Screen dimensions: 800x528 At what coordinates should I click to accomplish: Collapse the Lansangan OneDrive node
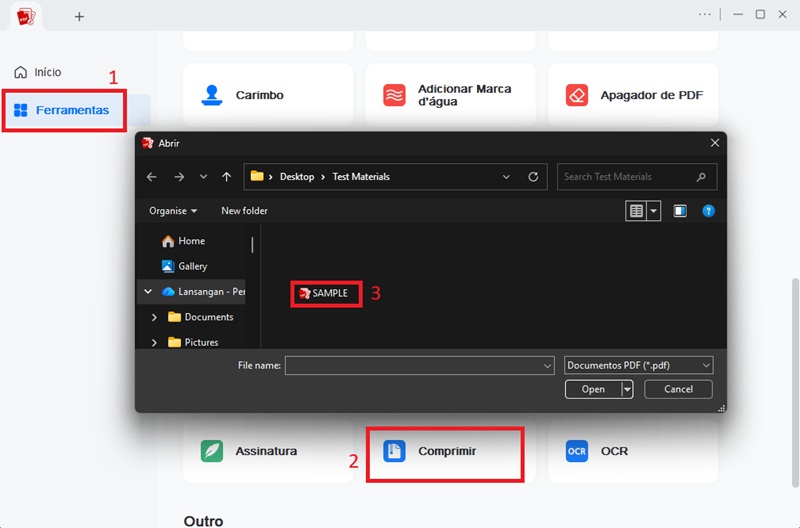tap(148, 292)
